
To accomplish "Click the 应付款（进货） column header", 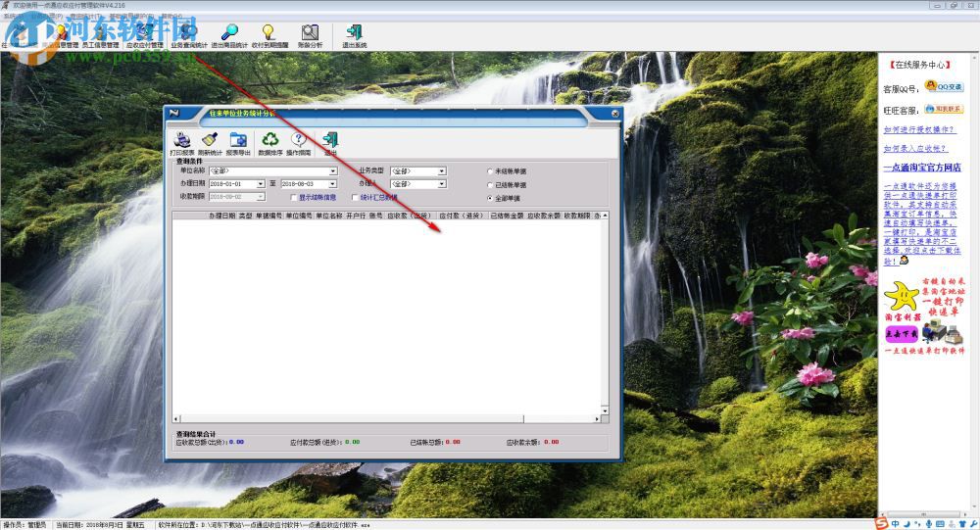I will tap(462, 215).
